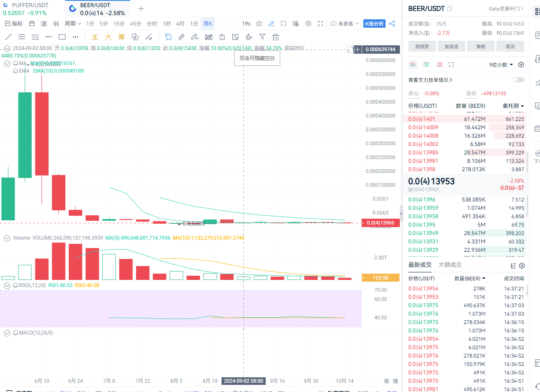Toggle the MACD indicator bell
540x392 pixels.
(16, 333)
